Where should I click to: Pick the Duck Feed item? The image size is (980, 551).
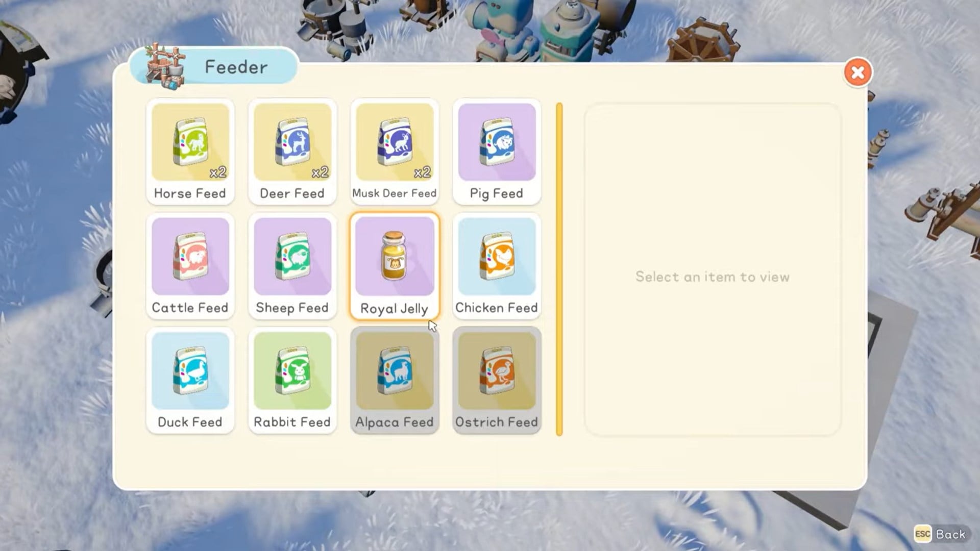190,371
